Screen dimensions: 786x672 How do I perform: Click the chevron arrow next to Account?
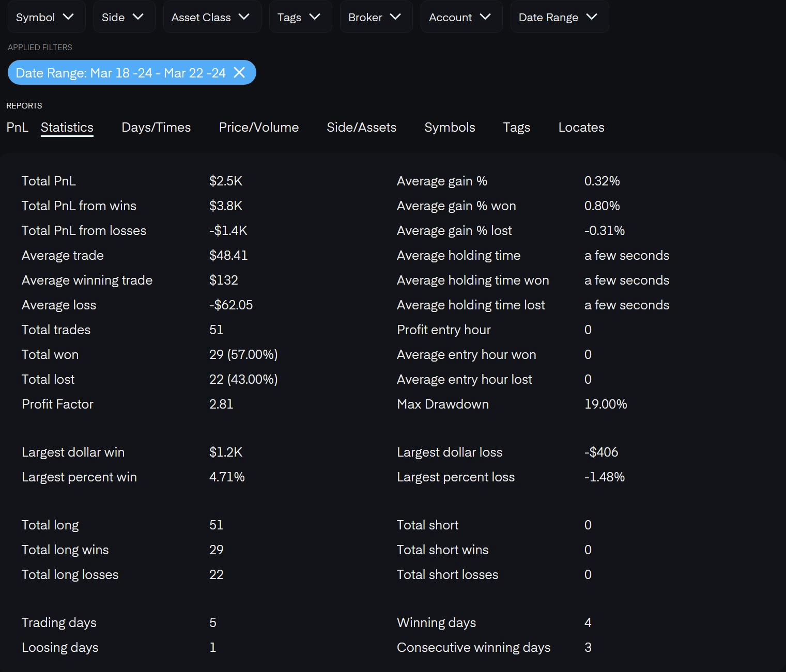click(x=485, y=17)
